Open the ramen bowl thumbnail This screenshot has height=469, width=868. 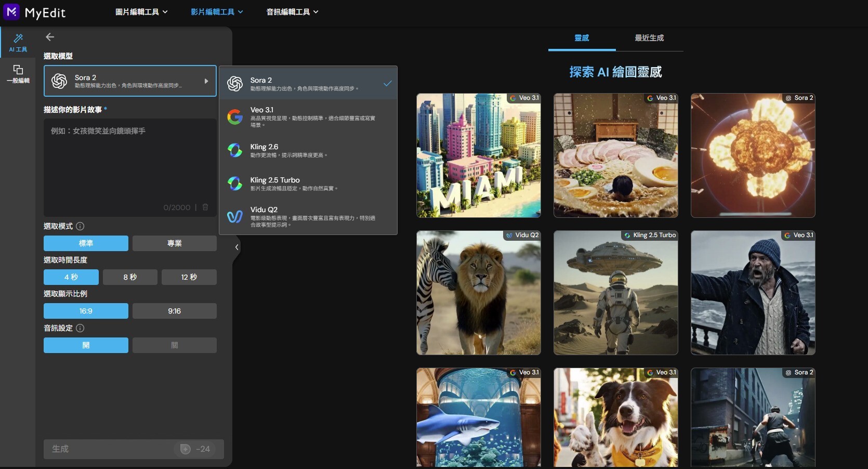(x=616, y=155)
